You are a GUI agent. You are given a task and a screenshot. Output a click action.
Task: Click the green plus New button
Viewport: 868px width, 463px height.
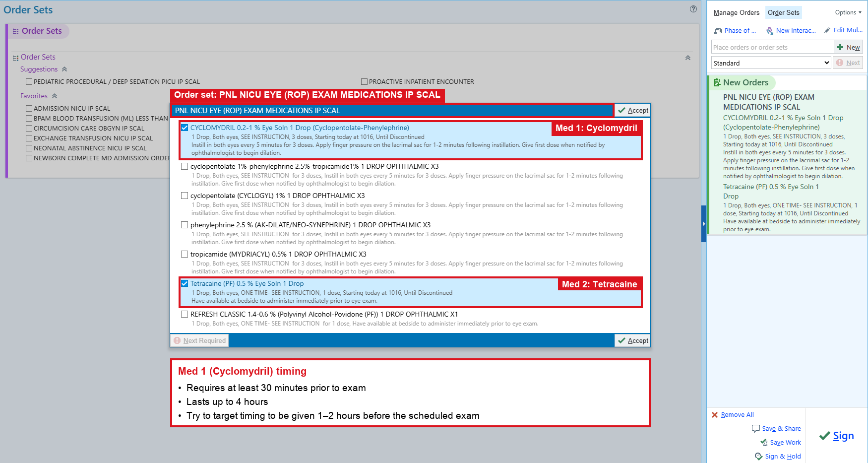coord(848,47)
